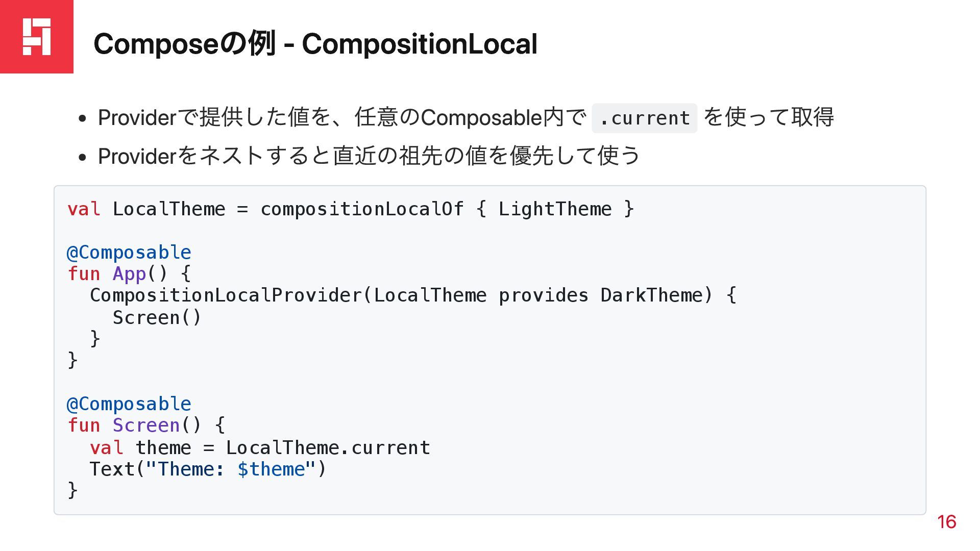Click the second bullet about nesting Providers
This screenshot has width=980, height=551.
(x=369, y=156)
